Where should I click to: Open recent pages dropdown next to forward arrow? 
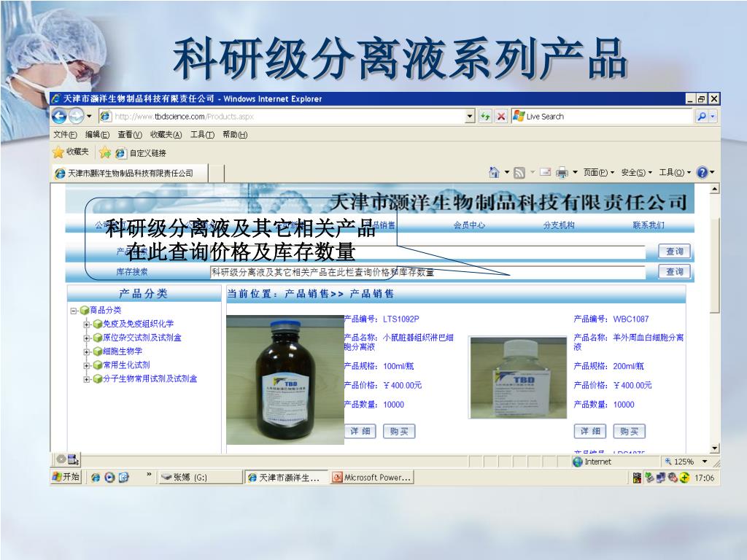click(x=89, y=117)
